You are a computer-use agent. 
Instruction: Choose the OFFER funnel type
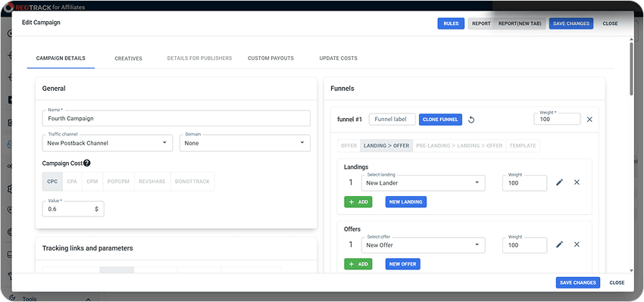349,145
